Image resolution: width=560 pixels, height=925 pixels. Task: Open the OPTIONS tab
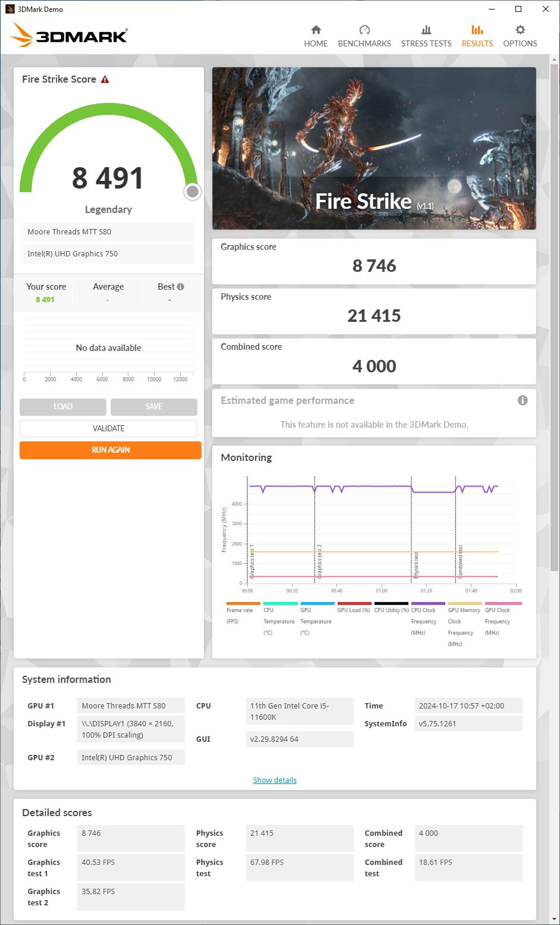(520, 36)
